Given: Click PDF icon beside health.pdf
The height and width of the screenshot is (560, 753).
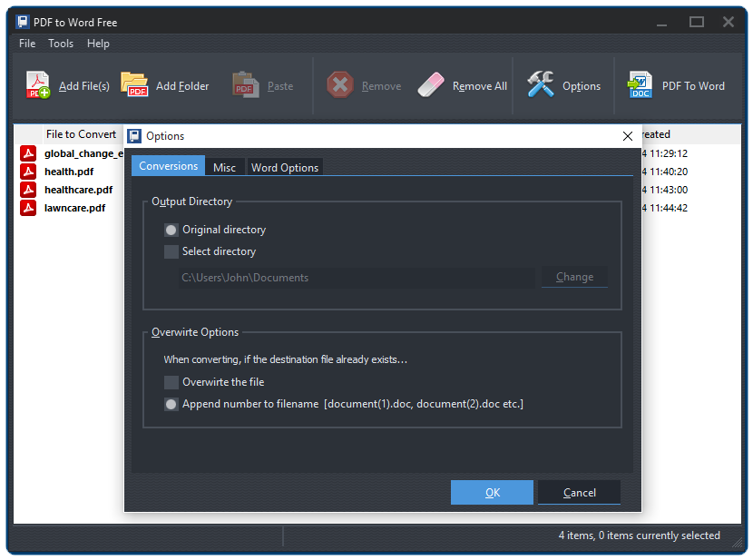Looking at the screenshot, I should pyautogui.click(x=28, y=172).
